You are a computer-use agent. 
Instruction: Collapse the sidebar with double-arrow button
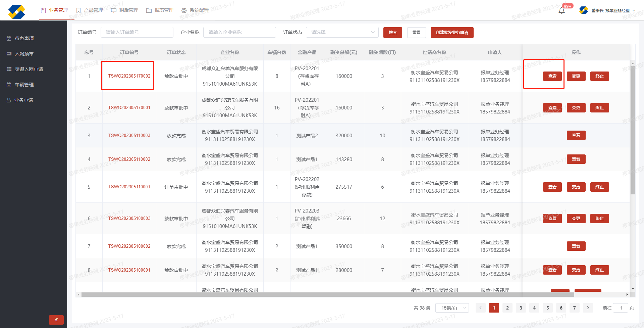click(x=56, y=320)
